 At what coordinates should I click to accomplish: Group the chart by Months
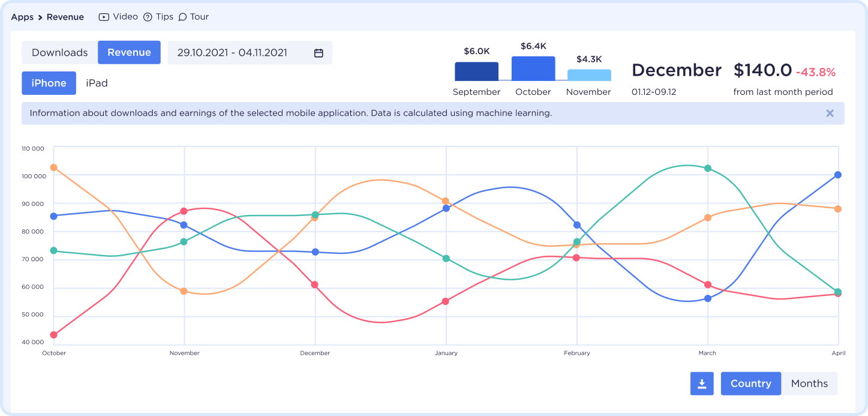click(809, 384)
